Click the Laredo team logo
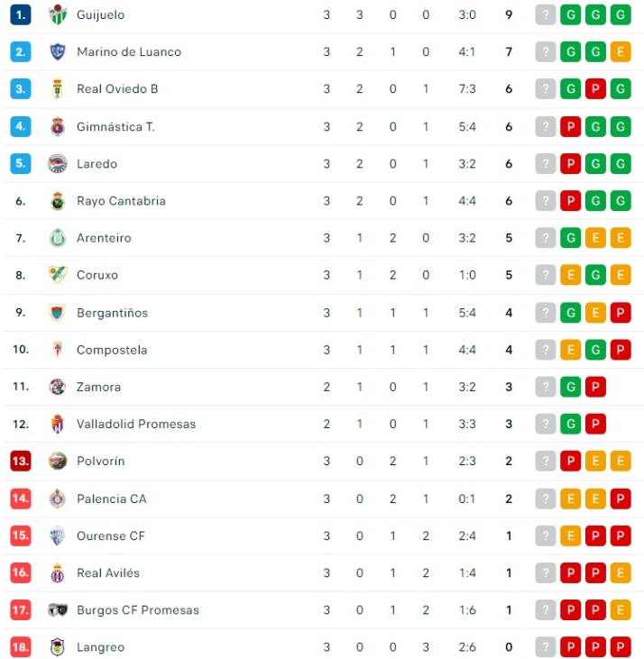This screenshot has width=644, height=659. (x=58, y=164)
